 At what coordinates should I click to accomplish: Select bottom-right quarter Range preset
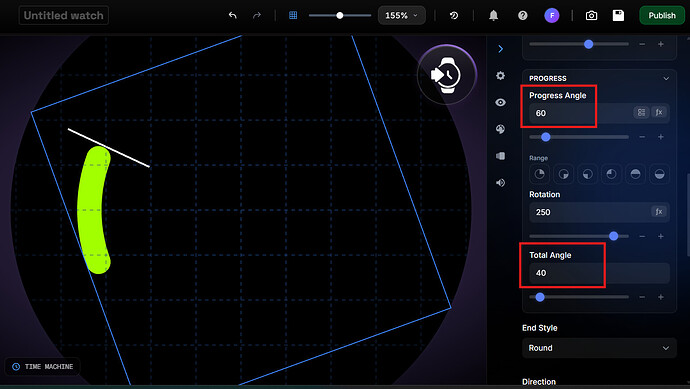pyautogui.click(x=564, y=174)
